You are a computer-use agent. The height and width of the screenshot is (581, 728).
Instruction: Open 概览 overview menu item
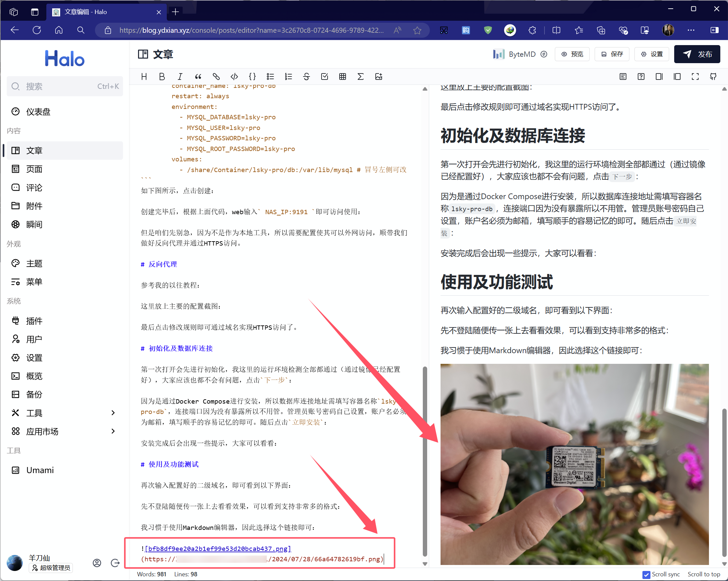(x=65, y=376)
